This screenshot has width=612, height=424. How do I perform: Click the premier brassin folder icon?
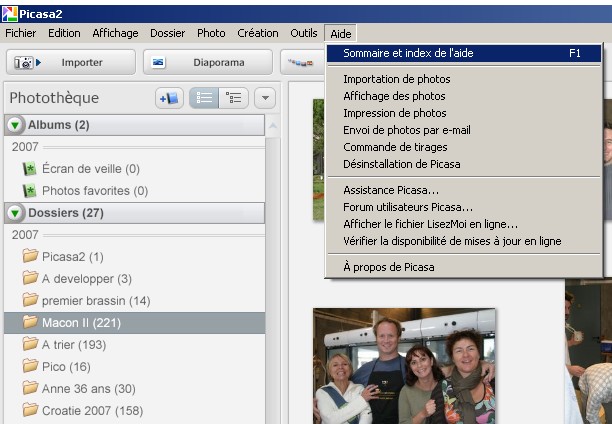click(30, 300)
